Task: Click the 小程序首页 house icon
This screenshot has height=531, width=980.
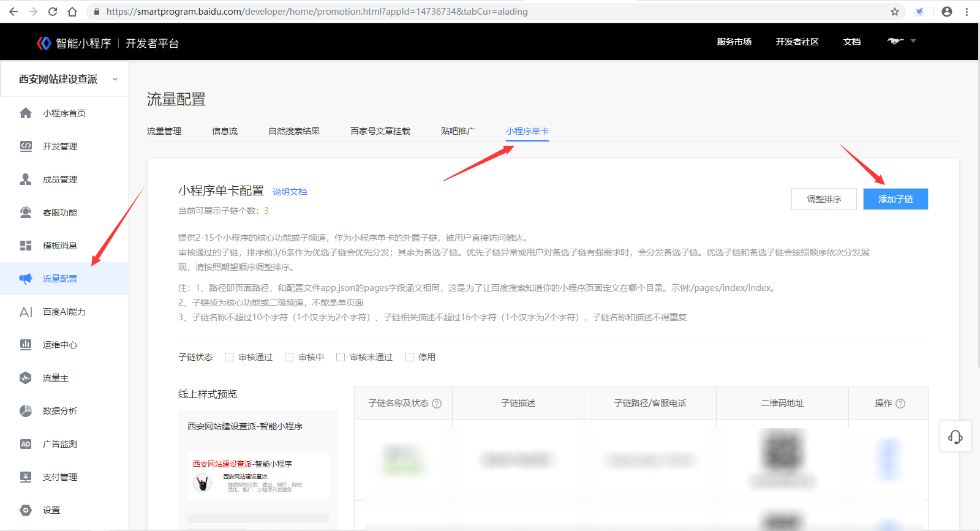Action: point(26,113)
